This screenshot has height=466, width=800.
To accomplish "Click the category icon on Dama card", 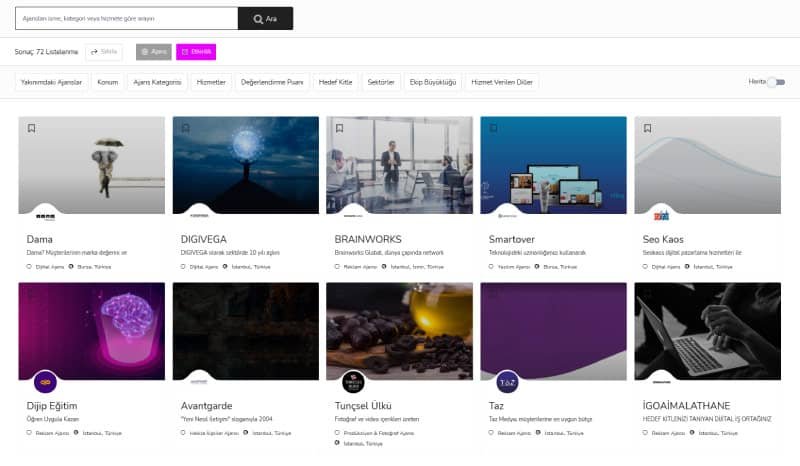I will (x=29, y=266).
